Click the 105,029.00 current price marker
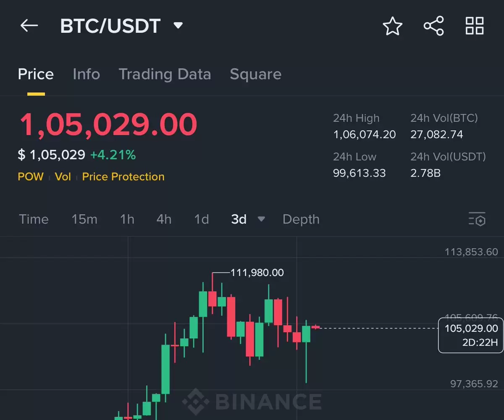Screen dimensions: 504x420 (x=471, y=335)
